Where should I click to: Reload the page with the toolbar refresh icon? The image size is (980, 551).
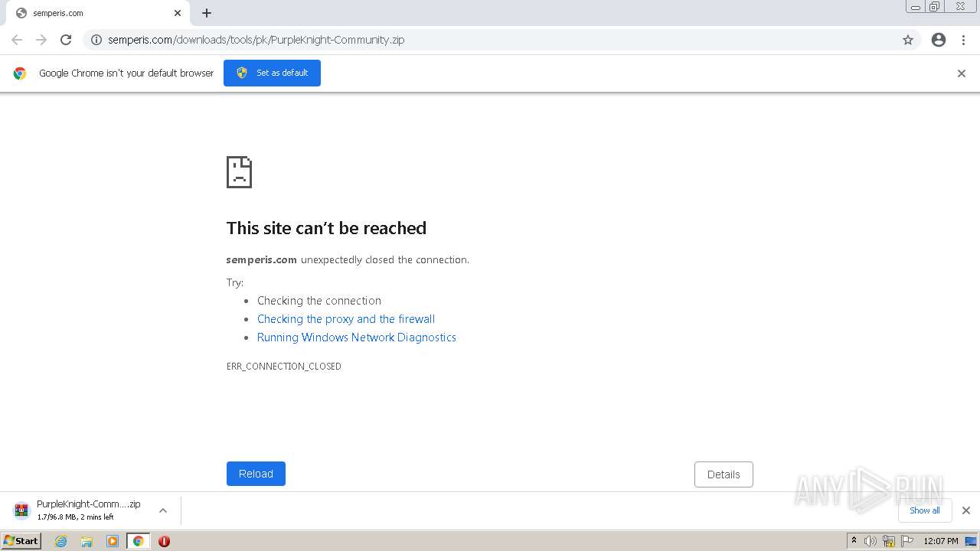coord(66,40)
